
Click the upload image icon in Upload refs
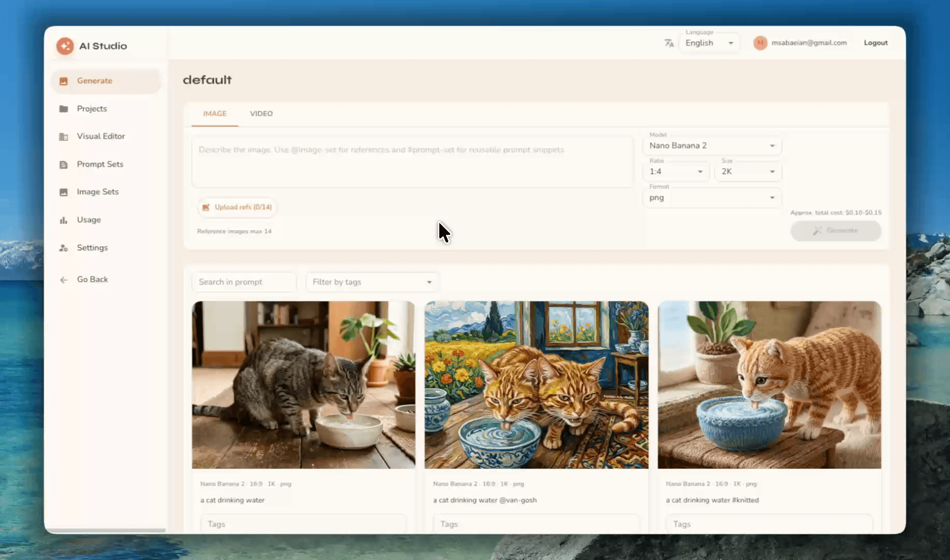[x=206, y=207]
